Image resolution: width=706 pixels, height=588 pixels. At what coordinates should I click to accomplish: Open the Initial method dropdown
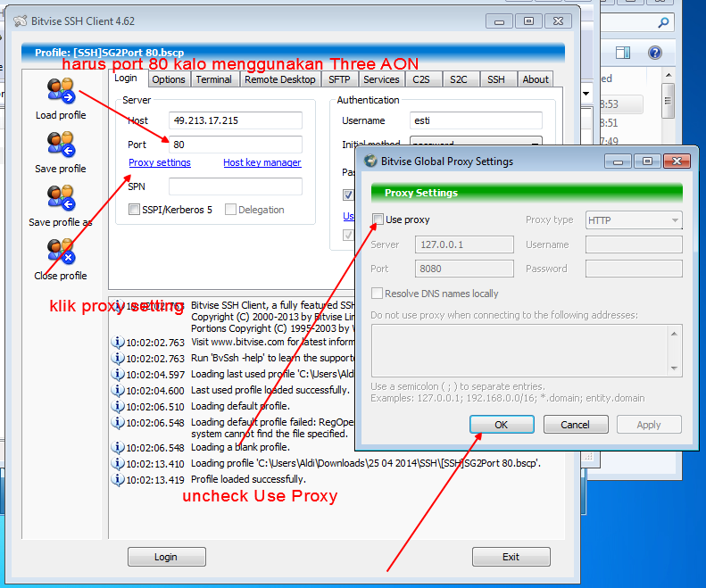[x=476, y=141]
